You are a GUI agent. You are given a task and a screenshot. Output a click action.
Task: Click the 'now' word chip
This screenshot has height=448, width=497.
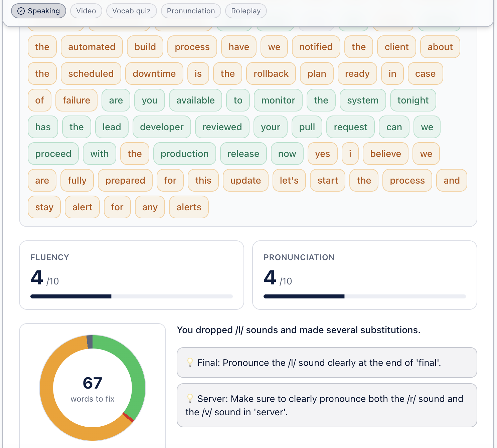(287, 154)
